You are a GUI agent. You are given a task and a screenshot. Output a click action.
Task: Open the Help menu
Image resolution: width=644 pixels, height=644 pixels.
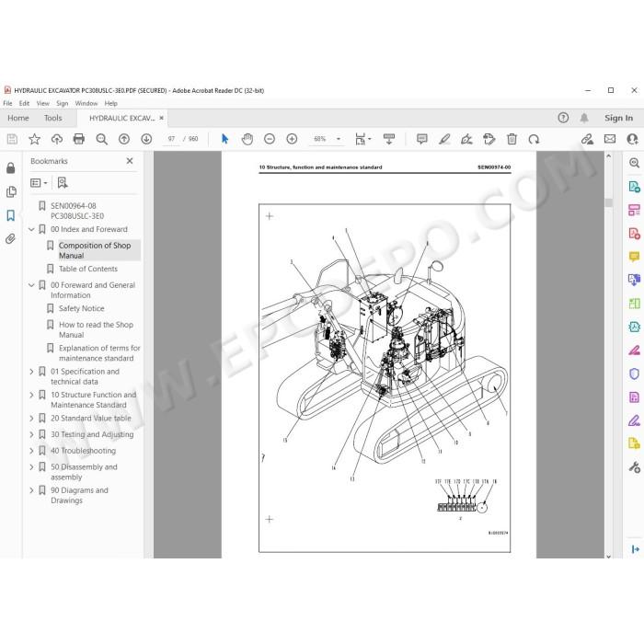(111, 103)
